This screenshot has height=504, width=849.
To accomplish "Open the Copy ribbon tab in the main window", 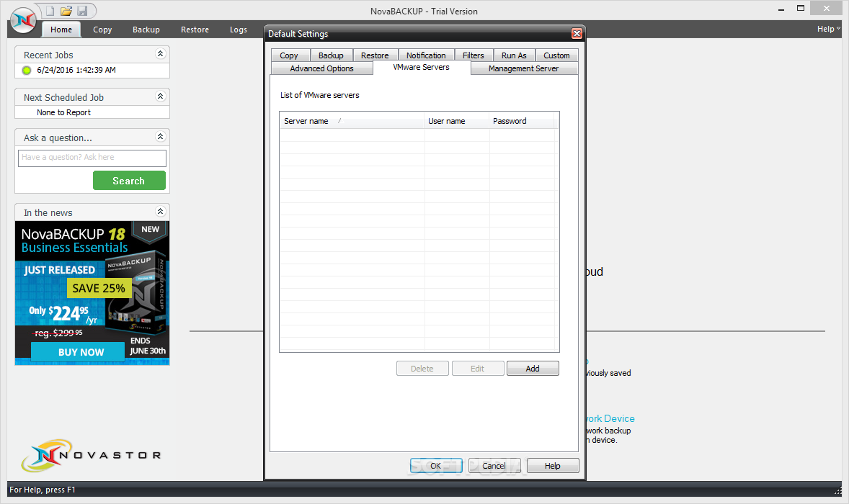I will click(x=102, y=30).
